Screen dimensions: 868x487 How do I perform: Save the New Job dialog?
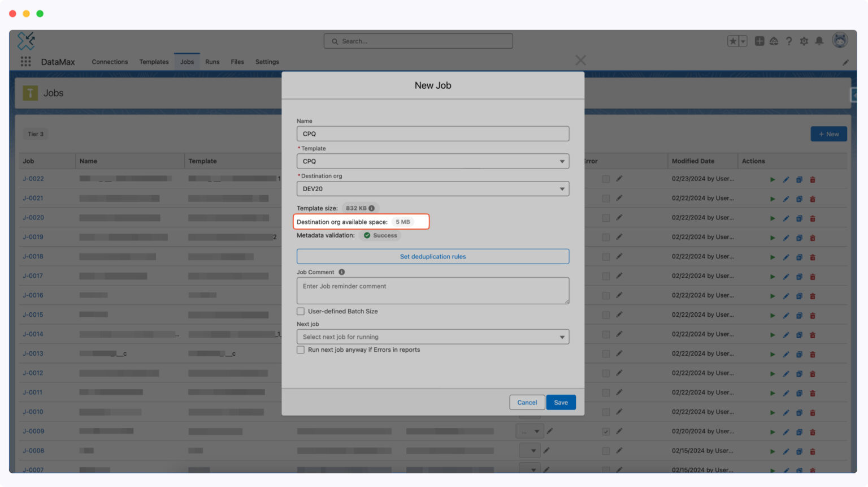coord(561,402)
